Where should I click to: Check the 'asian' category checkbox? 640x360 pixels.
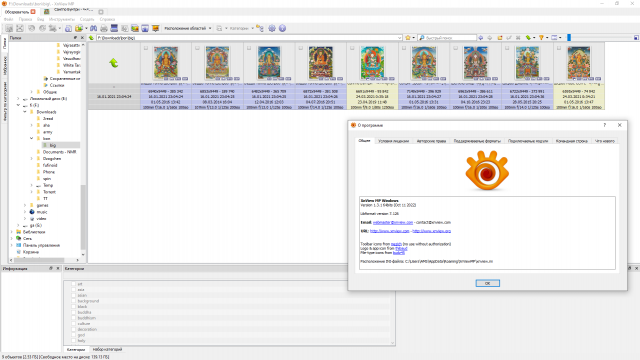click(74, 295)
